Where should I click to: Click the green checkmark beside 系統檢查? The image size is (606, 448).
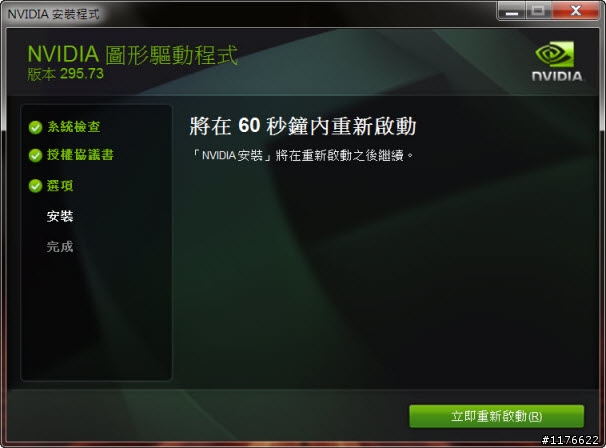[35, 127]
